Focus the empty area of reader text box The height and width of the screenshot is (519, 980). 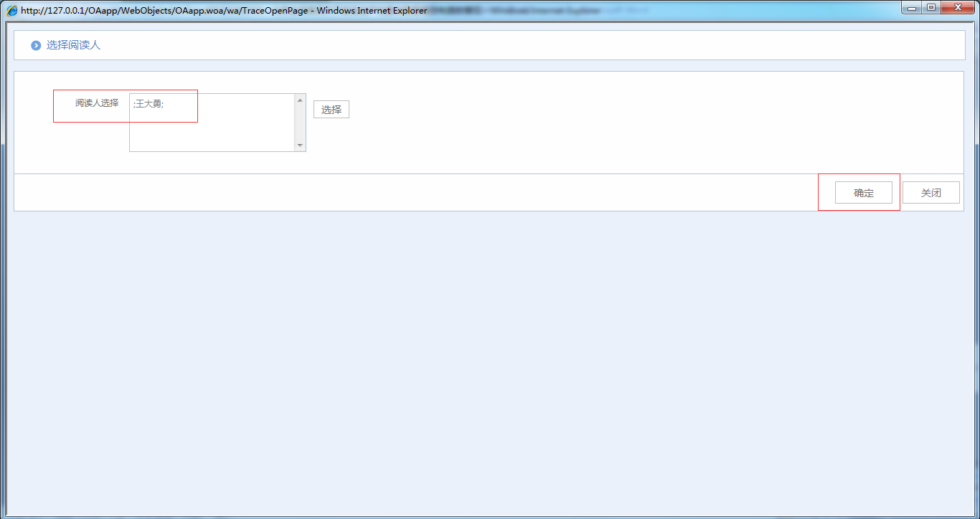pyautogui.click(x=212, y=133)
